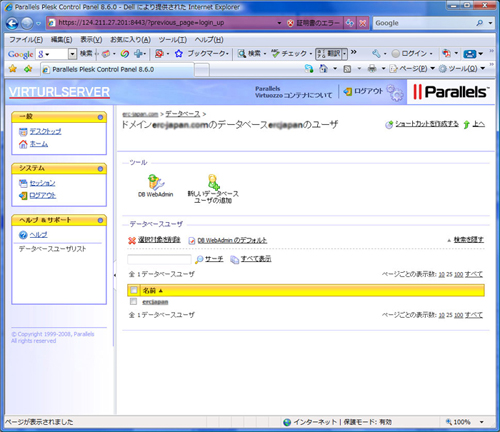The height and width of the screenshot is (432, 500).
Task: Open the お気に入り(A) menu
Action: coord(130,40)
